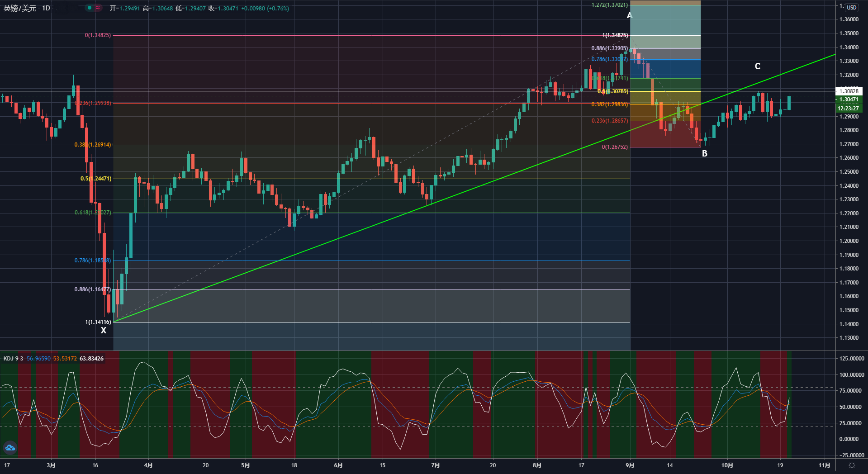Click the green market status dot
868x474 pixels.
[90, 8]
